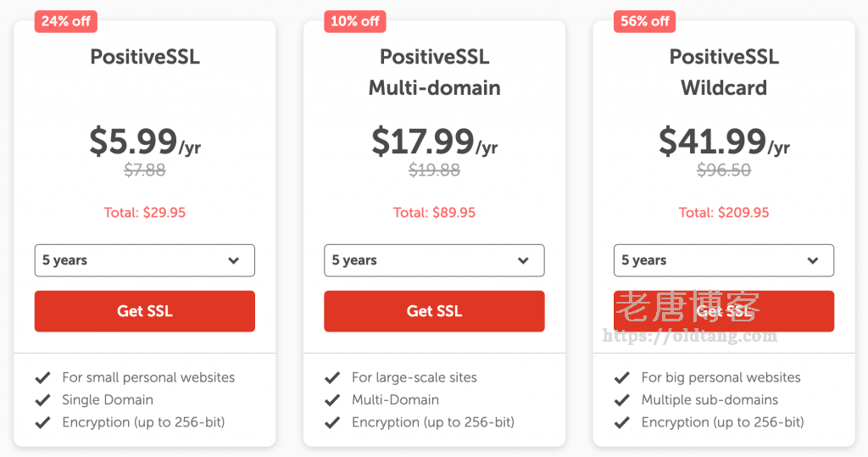Hit the Get SSL button for PositiveSSL Wildcard

click(723, 311)
